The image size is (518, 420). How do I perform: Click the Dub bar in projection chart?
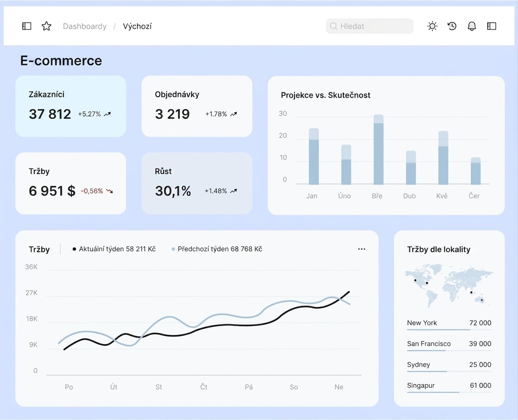click(x=411, y=167)
